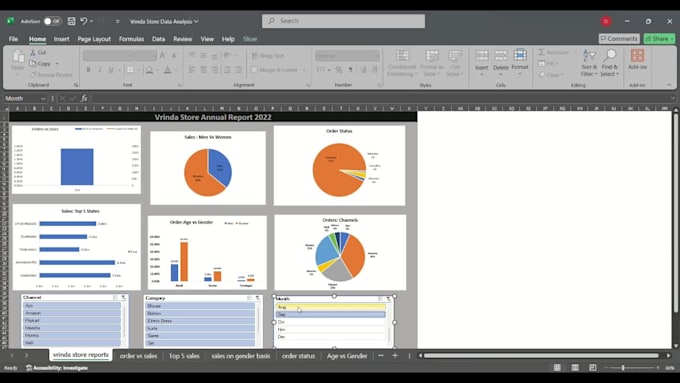Screen dimensions: 680x383
Task: Click the user account avatar
Action: (606, 21)
